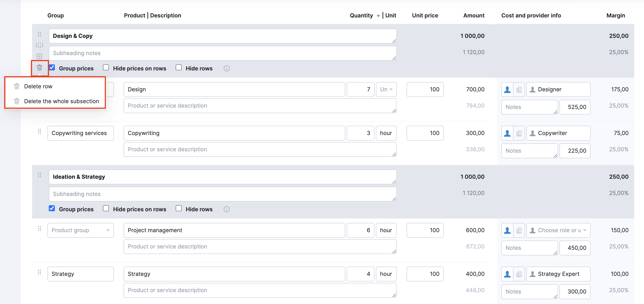Select person provider icon in Design row
Image resolution: width=644 pixels, height=304 pixels.
[507, 89]
